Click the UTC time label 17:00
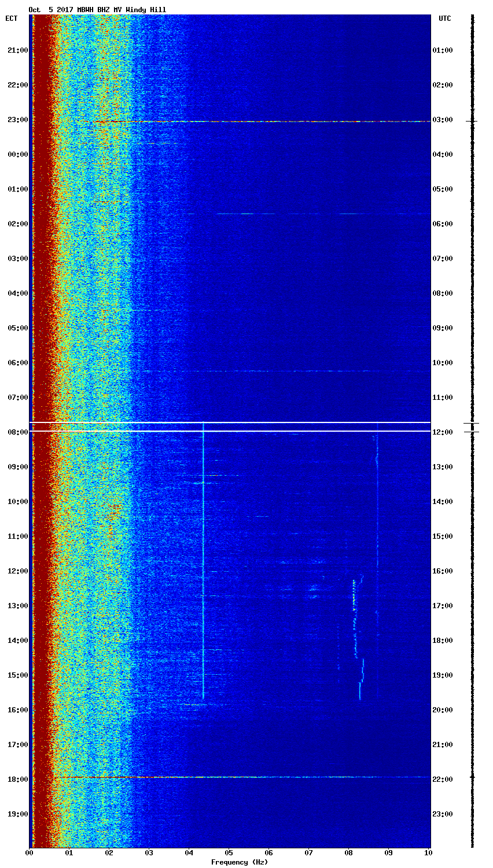The image size is (493, 868). 443,606
